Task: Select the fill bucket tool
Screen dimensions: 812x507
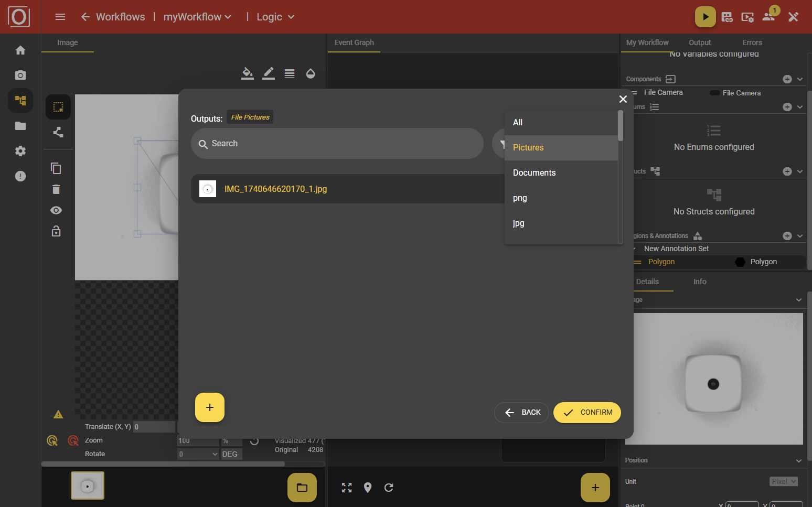Action: click(247, 73)
